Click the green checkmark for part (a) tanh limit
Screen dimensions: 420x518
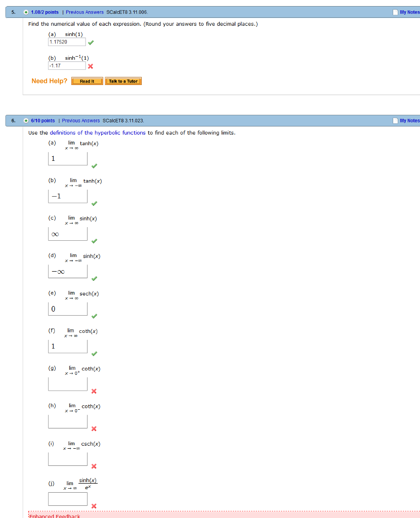(x=94, y=166)
